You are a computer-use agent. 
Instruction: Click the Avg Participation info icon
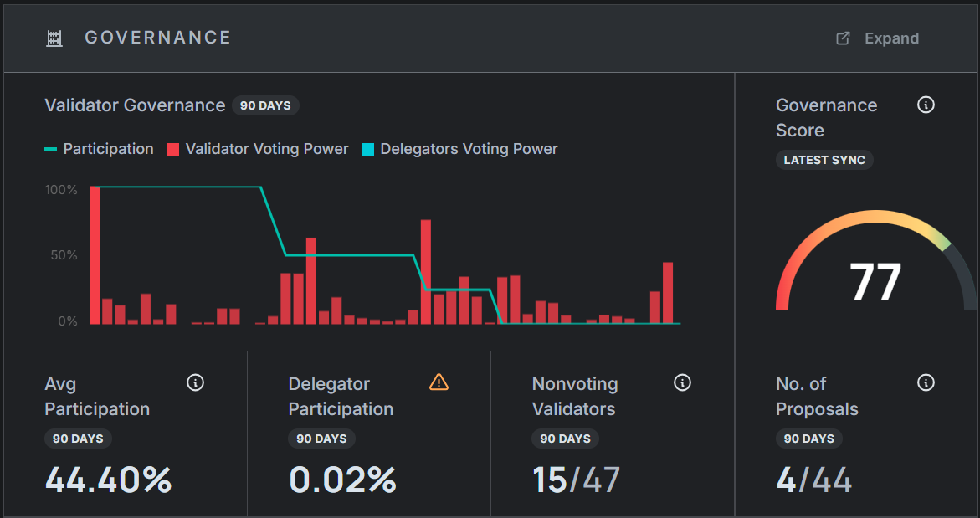(195, 383)
